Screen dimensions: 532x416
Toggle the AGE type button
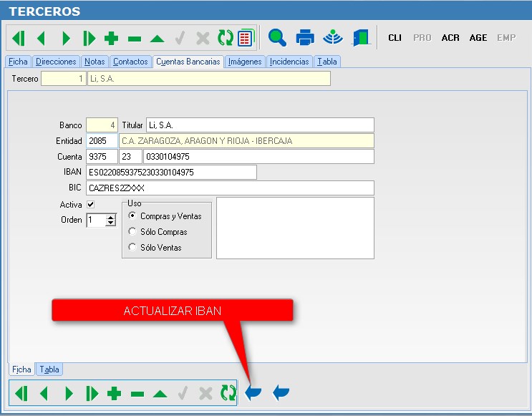(478, 38)
